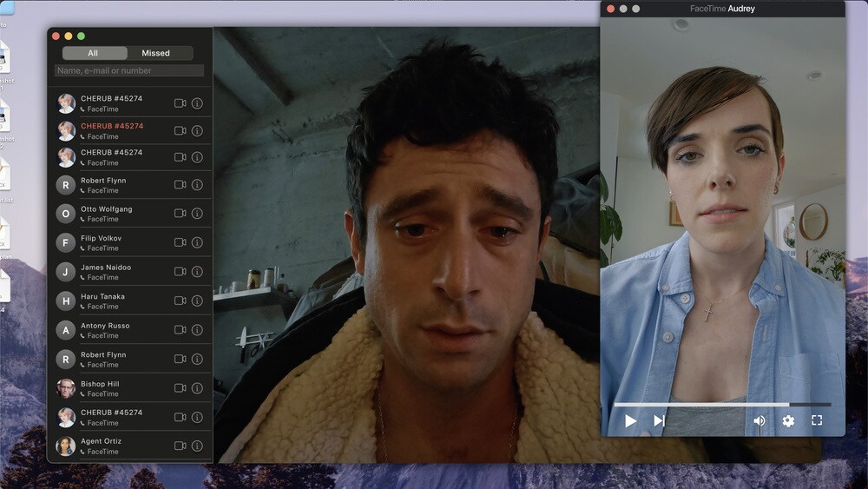Select the Otto Wolfgang name
This screenshot has width=868, height=489.
(106, 208)
